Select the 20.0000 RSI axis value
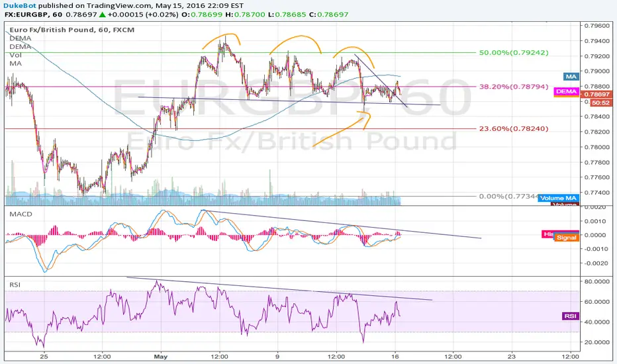The height and width of the screenshot is (364, 617). pos(597,342)
